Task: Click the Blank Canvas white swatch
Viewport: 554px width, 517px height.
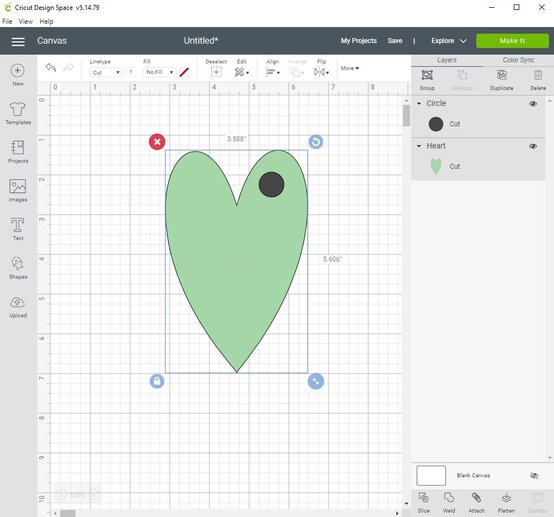Action: point(431,476)
